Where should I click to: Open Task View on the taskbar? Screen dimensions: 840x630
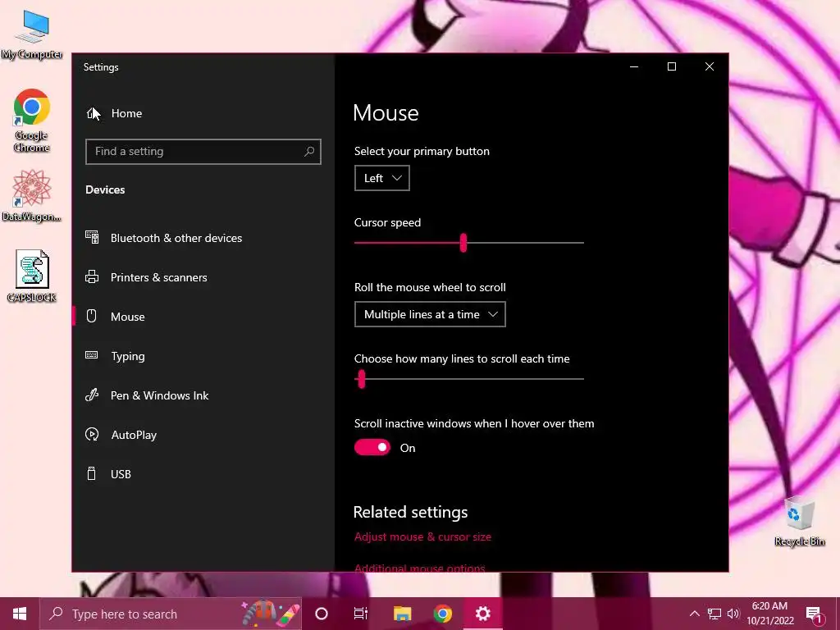[x=361, y=614]
